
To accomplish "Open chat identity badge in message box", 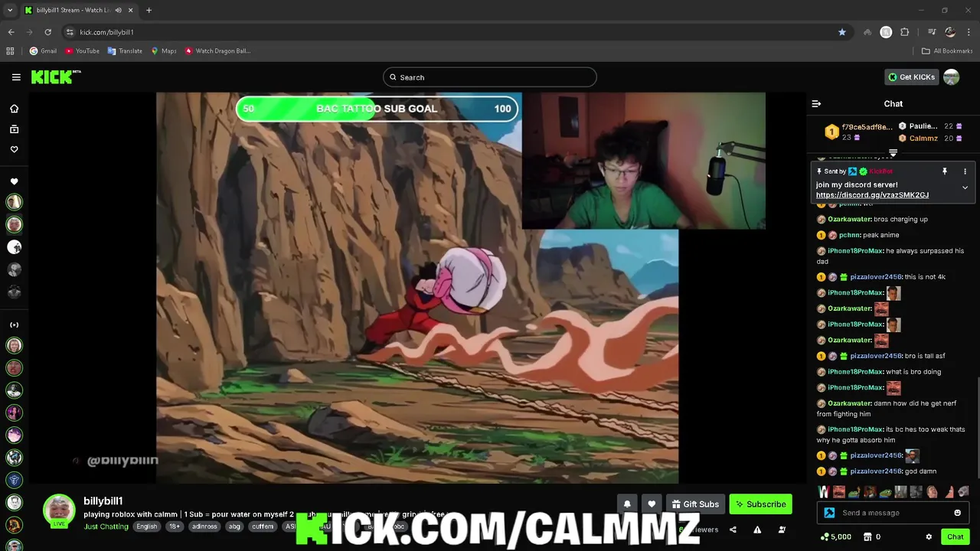I will (x=829, y=513).
